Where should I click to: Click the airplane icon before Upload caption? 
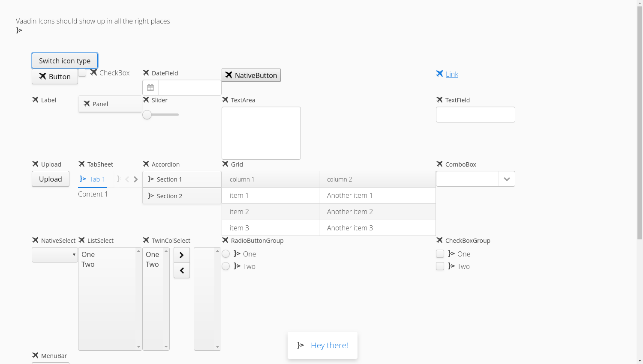coord(35,164)
